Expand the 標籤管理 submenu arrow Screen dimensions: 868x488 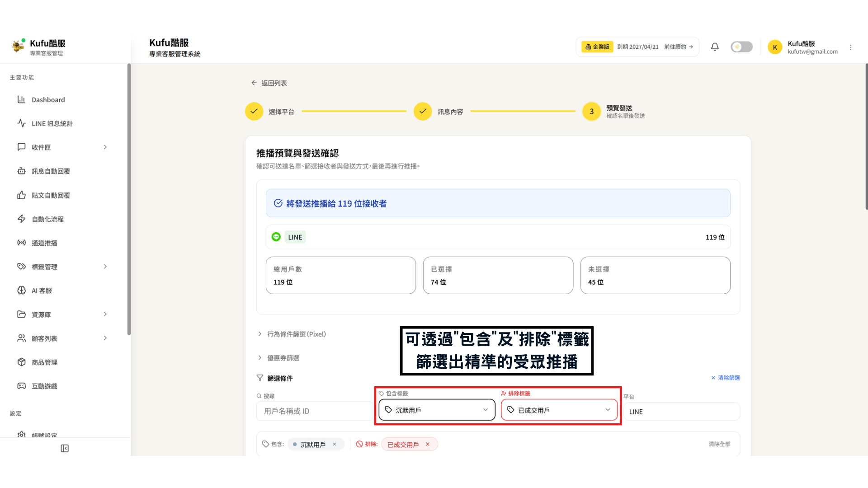(x=105, y=267)
